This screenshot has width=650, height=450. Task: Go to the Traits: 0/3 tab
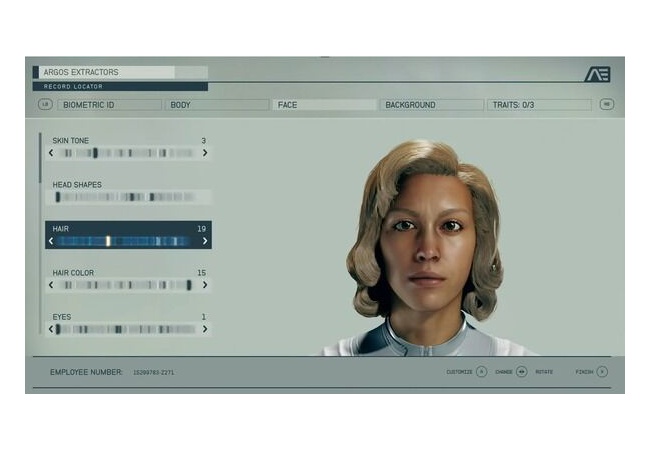coord(539,105)
